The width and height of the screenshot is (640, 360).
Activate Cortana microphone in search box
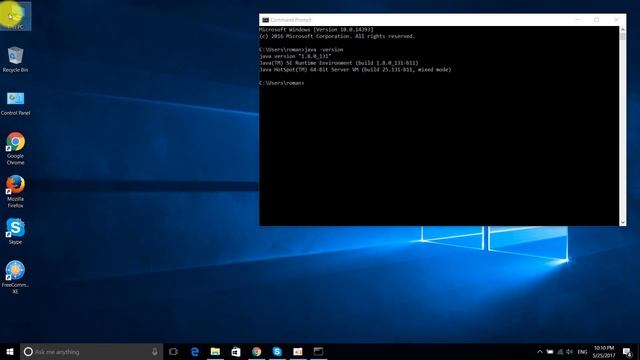155,351
